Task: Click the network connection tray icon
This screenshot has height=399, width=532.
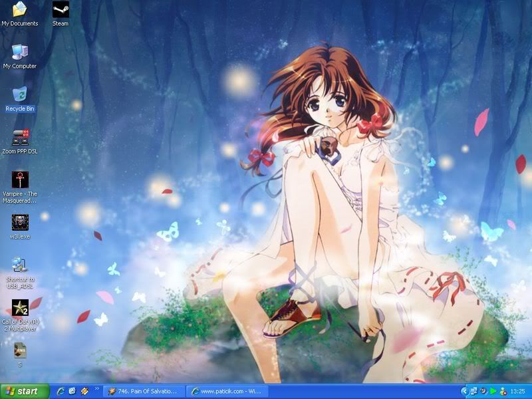Action: click(474, 392)
